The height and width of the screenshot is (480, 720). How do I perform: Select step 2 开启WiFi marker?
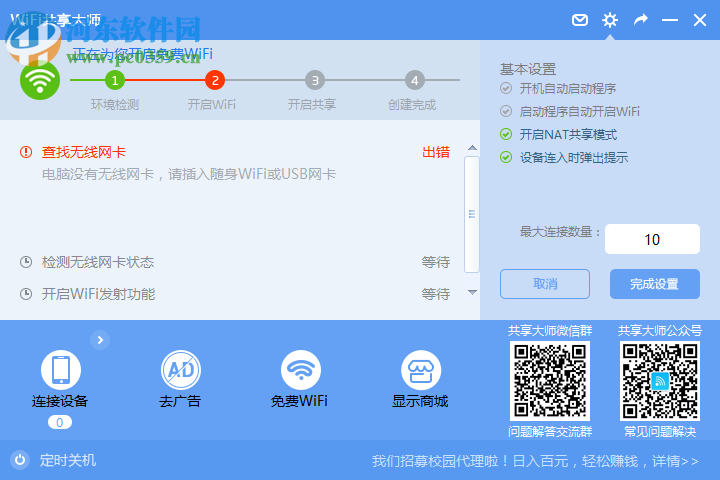[x=215, y=80]
